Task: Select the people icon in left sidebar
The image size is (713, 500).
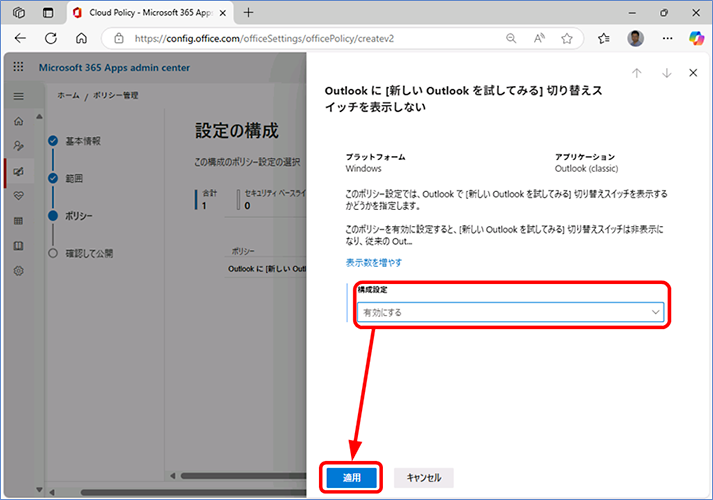Action: click(19, 146)
